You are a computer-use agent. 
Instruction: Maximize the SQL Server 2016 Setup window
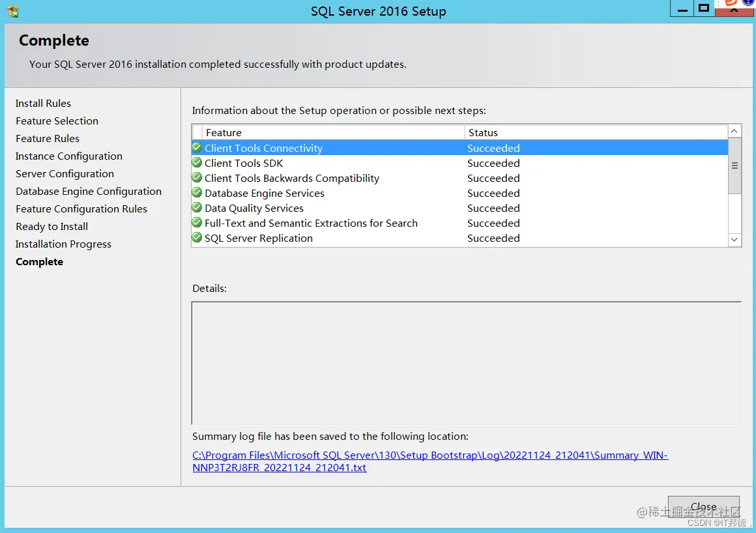pos(704,8)
